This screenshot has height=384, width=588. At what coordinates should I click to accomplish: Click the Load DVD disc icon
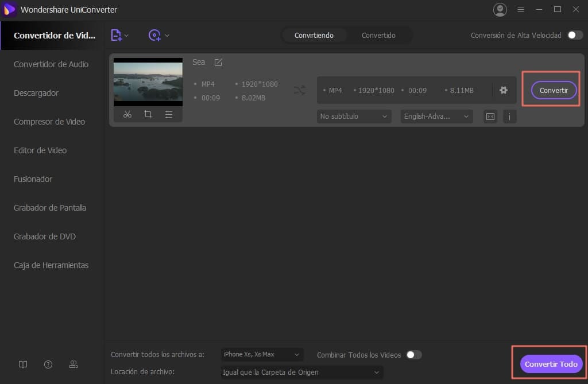[154, 35]
